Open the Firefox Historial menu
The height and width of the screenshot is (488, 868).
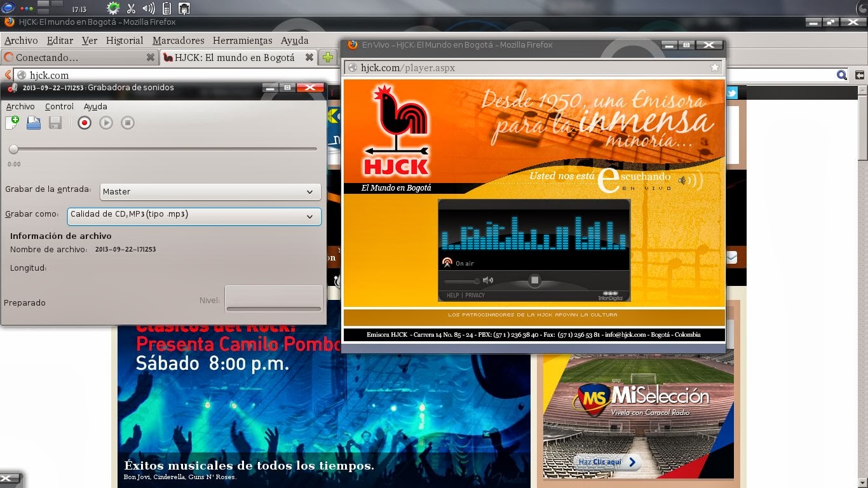click(x=125, y=40)
